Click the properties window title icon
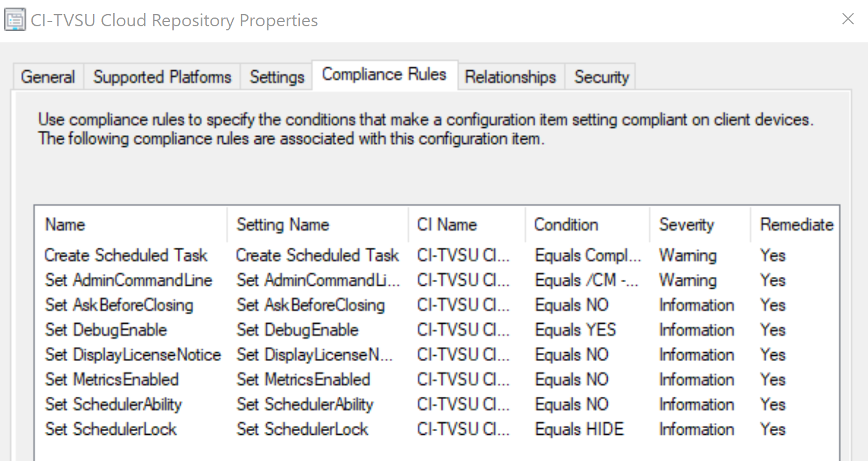 pos(15,20)
